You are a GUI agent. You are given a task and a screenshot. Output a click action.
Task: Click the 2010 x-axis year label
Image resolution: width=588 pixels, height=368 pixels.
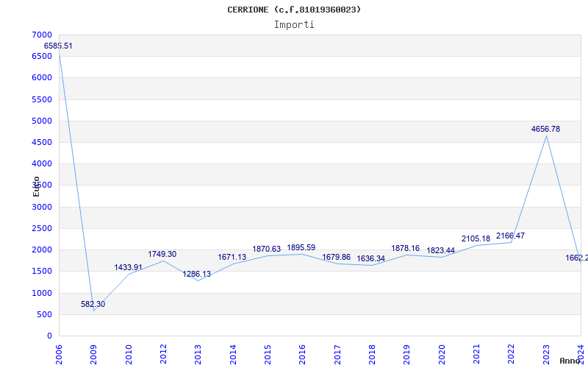point(128,355)
